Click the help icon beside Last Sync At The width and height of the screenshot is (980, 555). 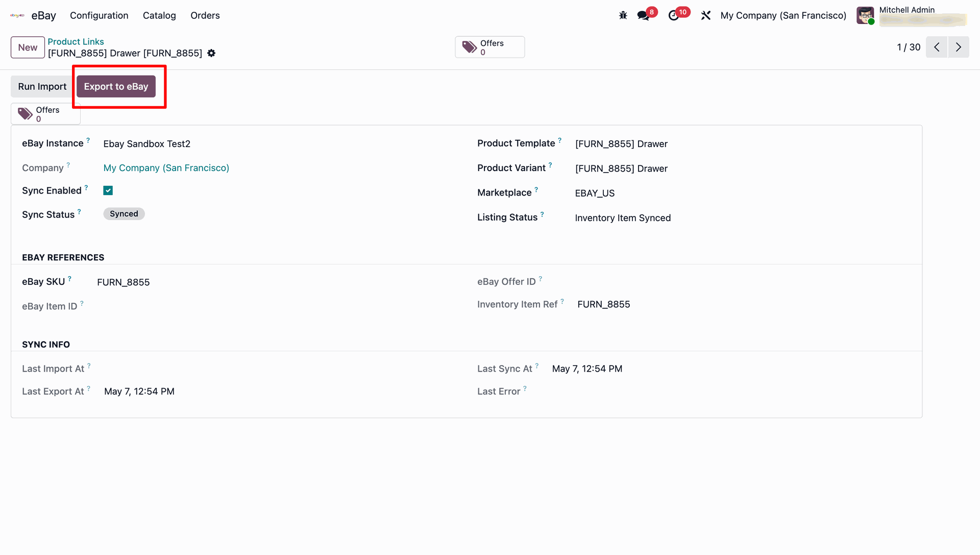[x=536, y=366]
